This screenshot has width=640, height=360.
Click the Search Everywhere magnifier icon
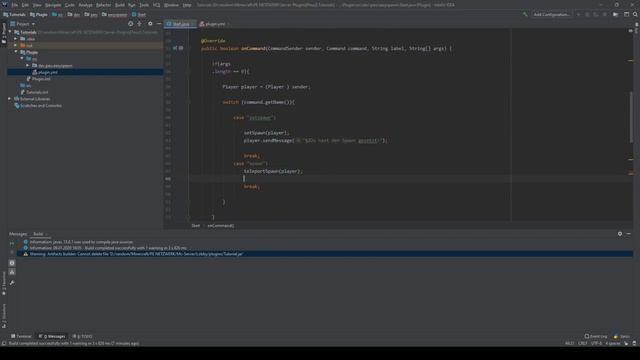635,14
